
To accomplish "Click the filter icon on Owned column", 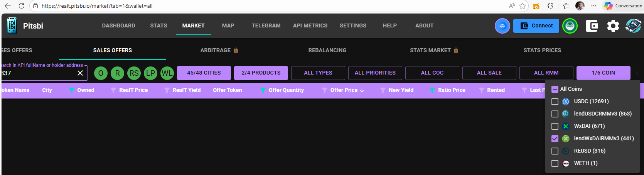I will 72,90.
